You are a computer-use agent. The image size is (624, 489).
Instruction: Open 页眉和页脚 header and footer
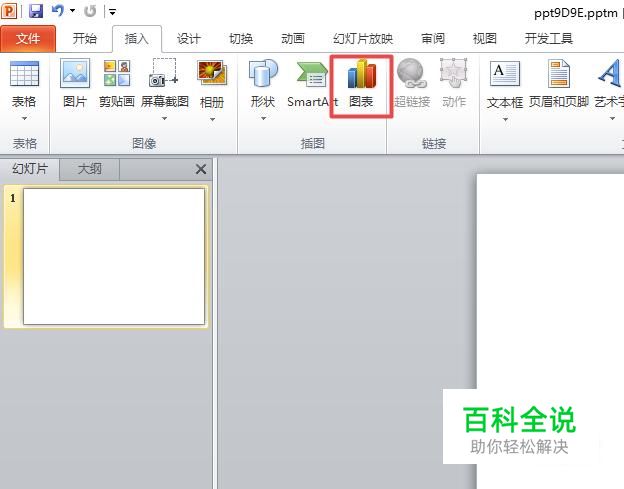click(559, 84)
